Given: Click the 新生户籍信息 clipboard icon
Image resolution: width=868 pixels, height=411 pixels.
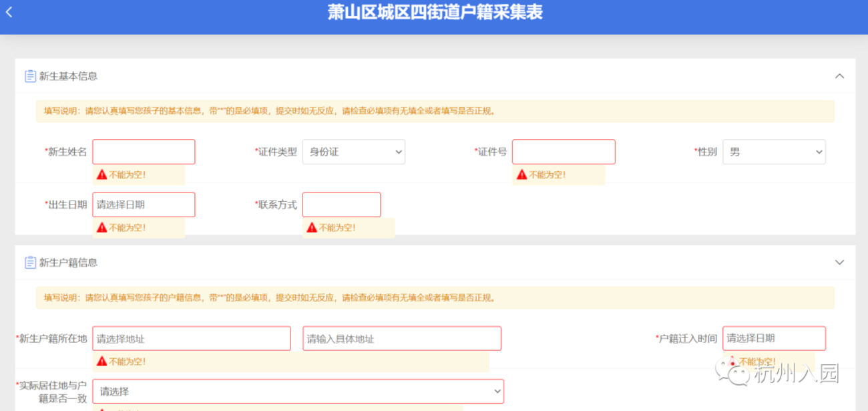Looking at the screenshot, I should (x=30, y=263).
